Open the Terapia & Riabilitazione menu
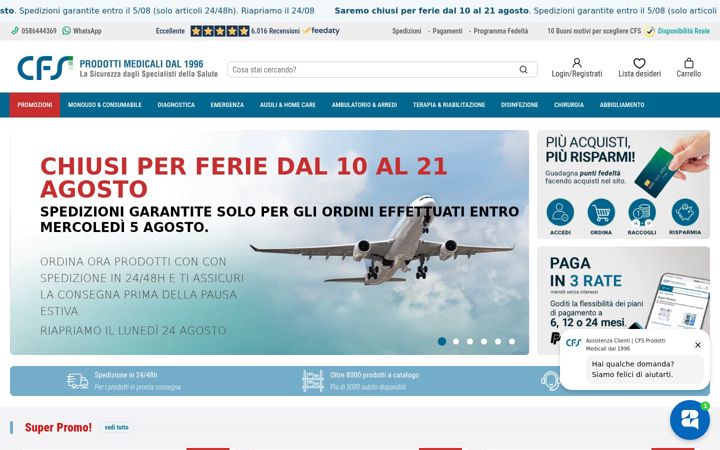 point(449,105)
